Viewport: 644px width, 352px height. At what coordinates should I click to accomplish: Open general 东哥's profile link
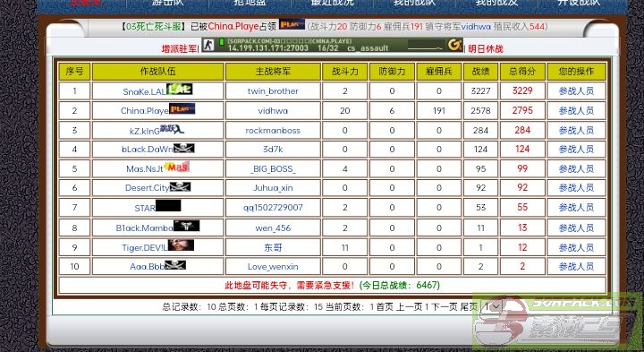coord(273,247)
